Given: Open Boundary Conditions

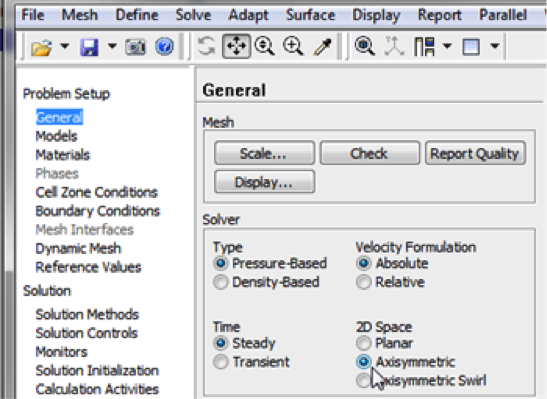Looking at the screenshot, I should (x=98, y=211).
